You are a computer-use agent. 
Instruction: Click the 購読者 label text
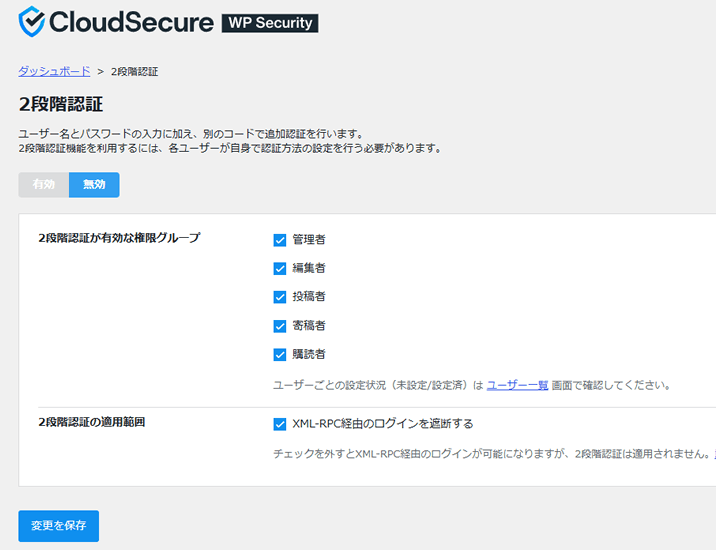coord(309,354)
